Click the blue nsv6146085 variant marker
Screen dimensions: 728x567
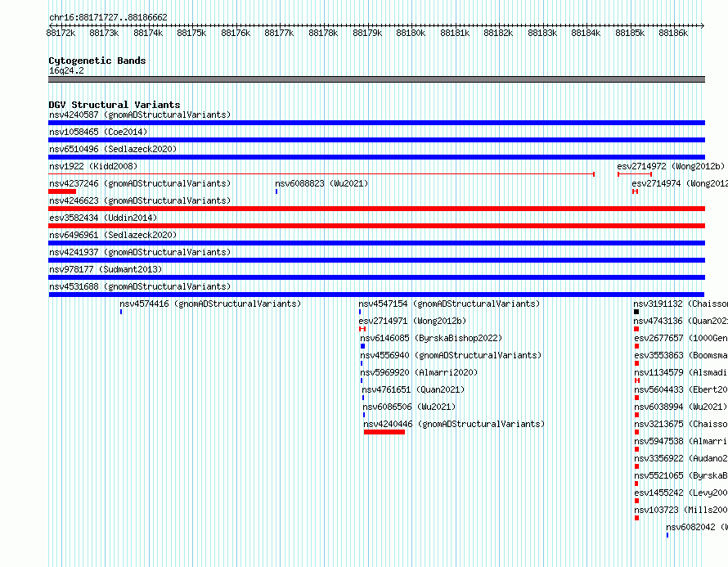point(362,346)
